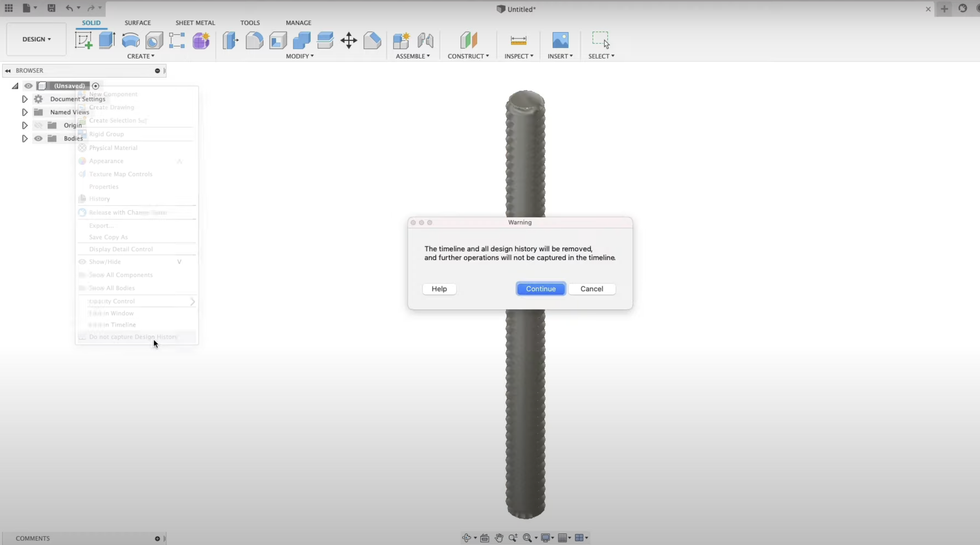Open the Viewports layout dropdown
The image size is (980, 545).
click(x=581, y=537)
